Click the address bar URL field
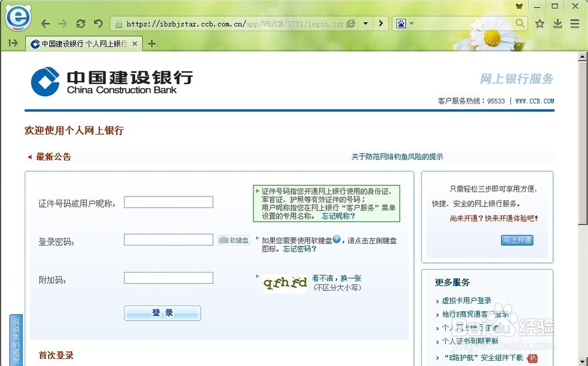Screen dimensions: 588x366 point(235,24)
